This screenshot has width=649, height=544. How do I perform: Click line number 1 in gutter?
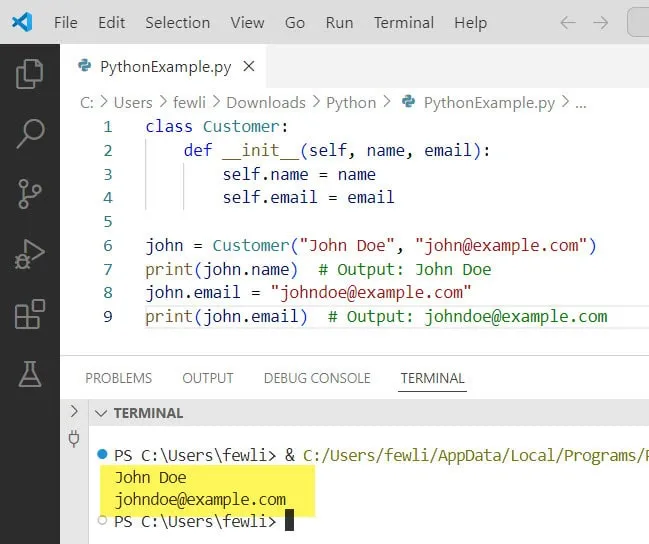pos(108,127)
